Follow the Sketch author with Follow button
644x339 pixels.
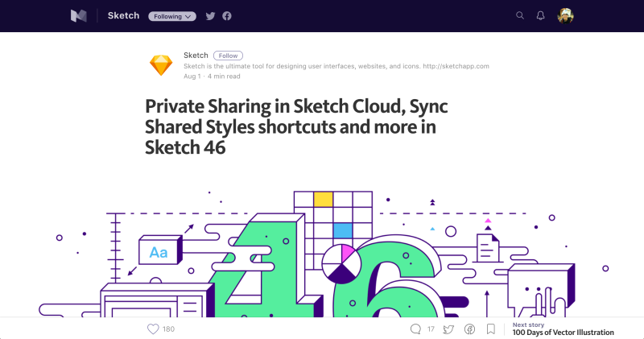coord(228,56)
